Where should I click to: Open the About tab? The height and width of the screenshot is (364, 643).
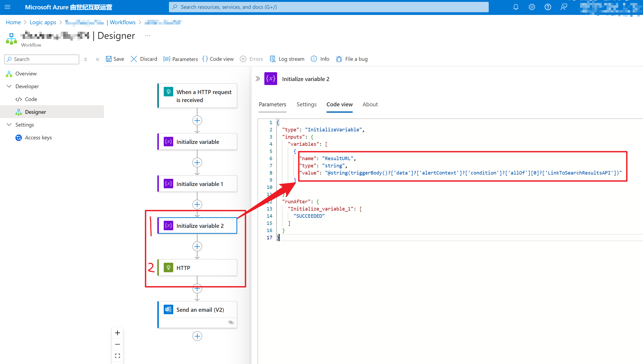click(x=370, y=104)
